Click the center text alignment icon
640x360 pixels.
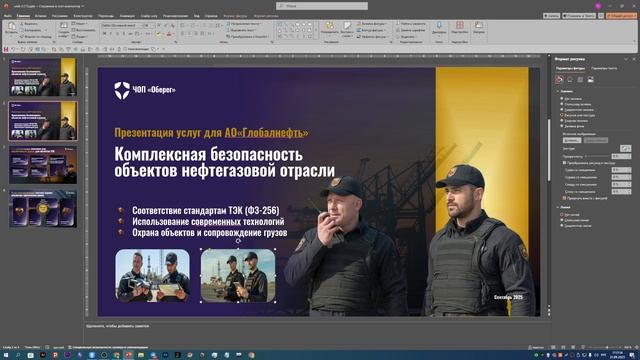click(189, 33)
